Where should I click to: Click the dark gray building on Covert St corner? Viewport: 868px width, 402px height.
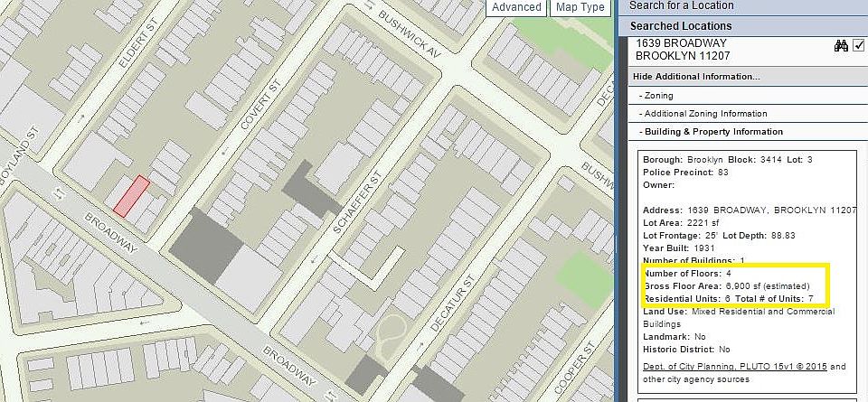point(206,246)
